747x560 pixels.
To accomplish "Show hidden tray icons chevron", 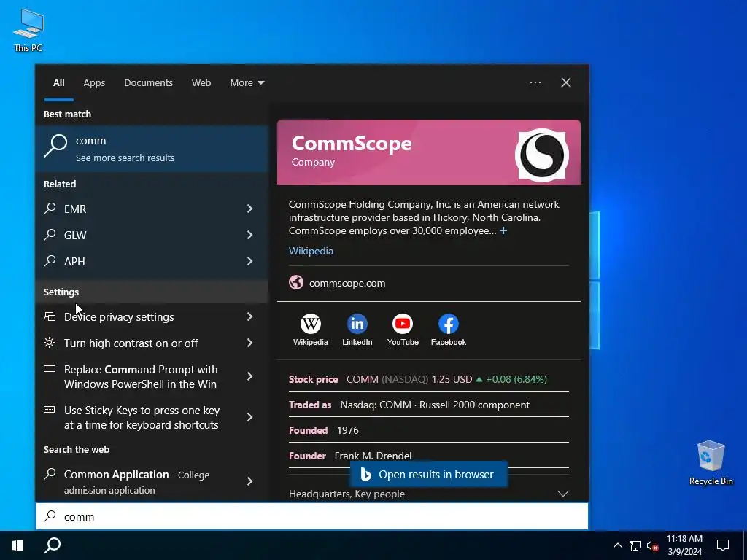I will coord(617,545).
